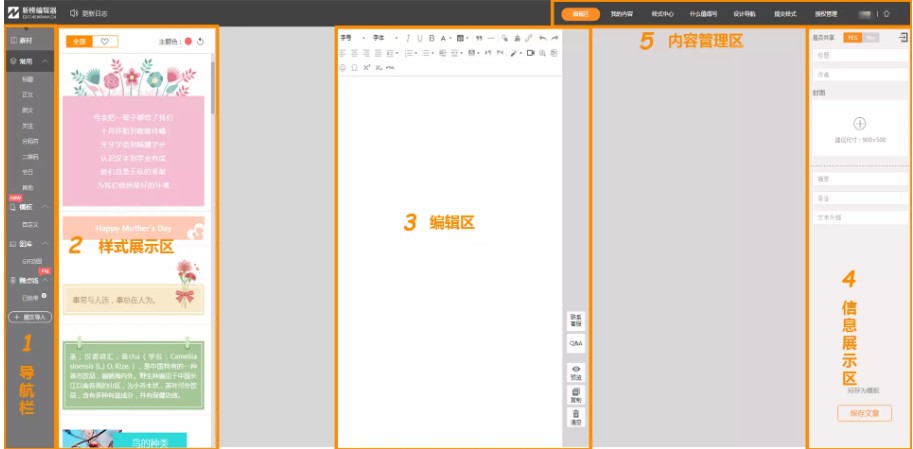Open 提交样式 in top navigation
Image resolution: width=913 pixels, height=449 pixels.
coord(785,13)
